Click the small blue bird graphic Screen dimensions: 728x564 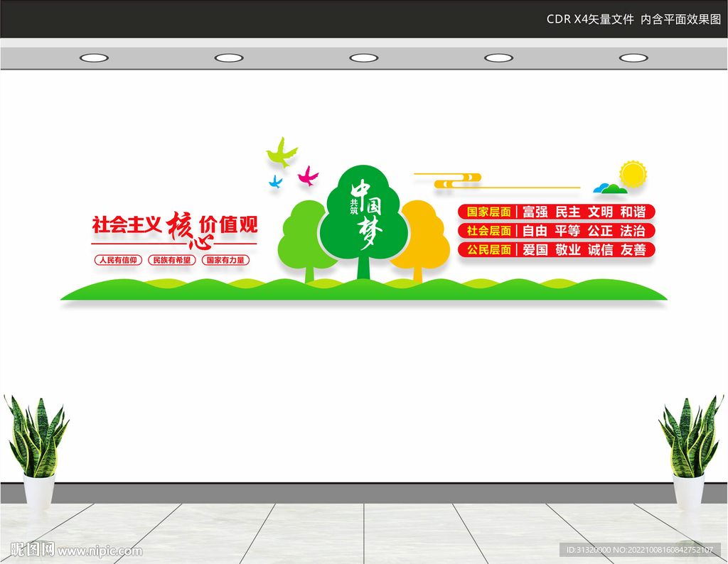point(276,181)
